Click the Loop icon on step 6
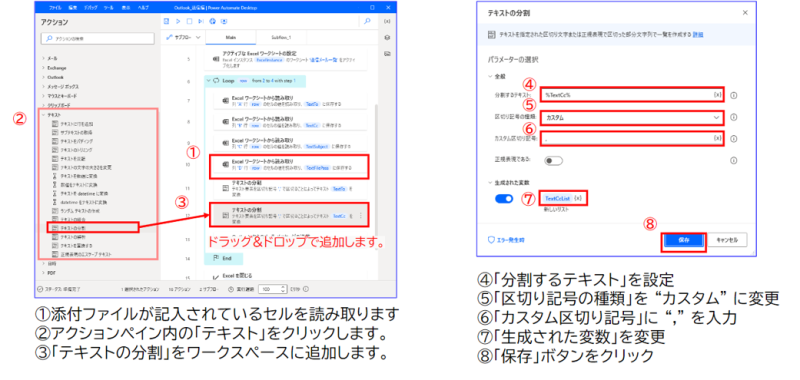This screenshot has height=380, width=800. pos(216,81)
